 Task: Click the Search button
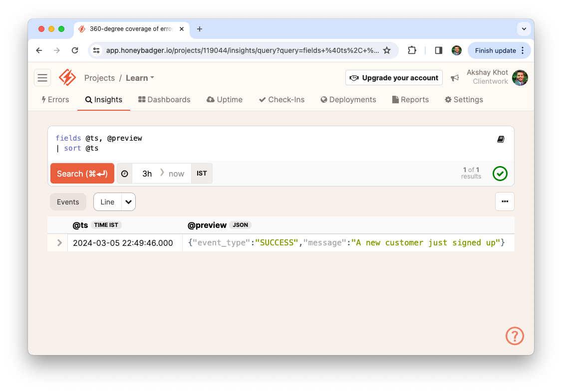pyautogui.click(x=82, y=173)
